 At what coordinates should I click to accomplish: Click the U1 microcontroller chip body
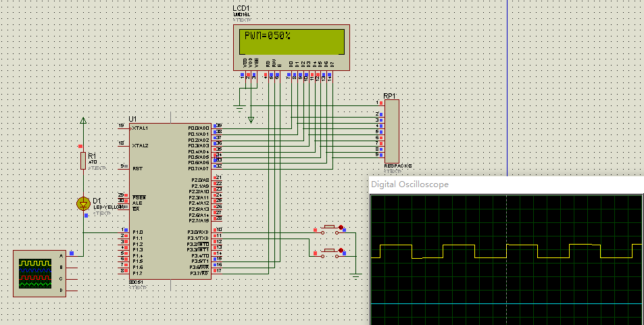pos(170,201)
